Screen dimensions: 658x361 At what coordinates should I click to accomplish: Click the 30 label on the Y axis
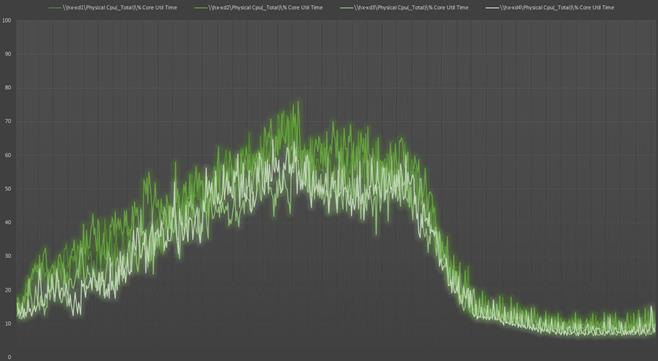pos(8,256)
